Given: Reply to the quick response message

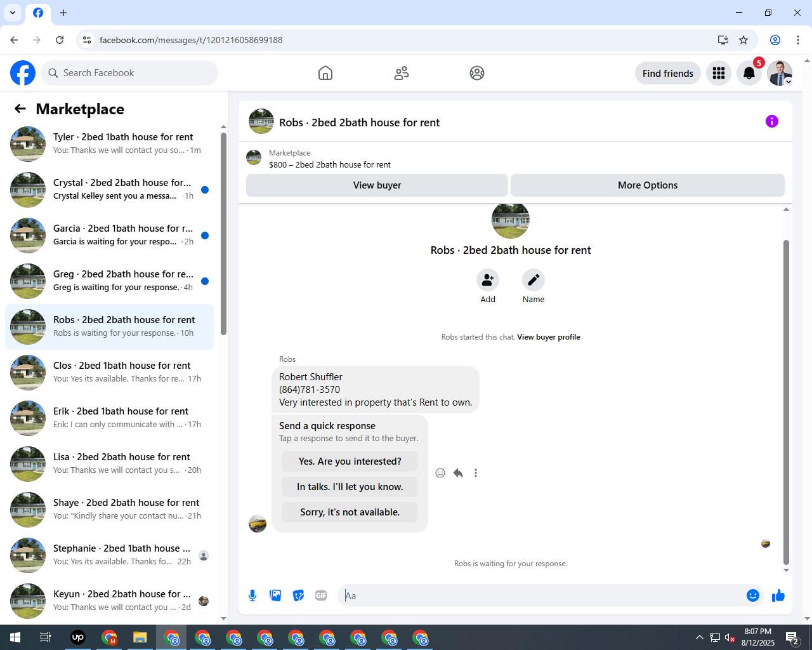Looking at the screenshot, I should point(458,473).
